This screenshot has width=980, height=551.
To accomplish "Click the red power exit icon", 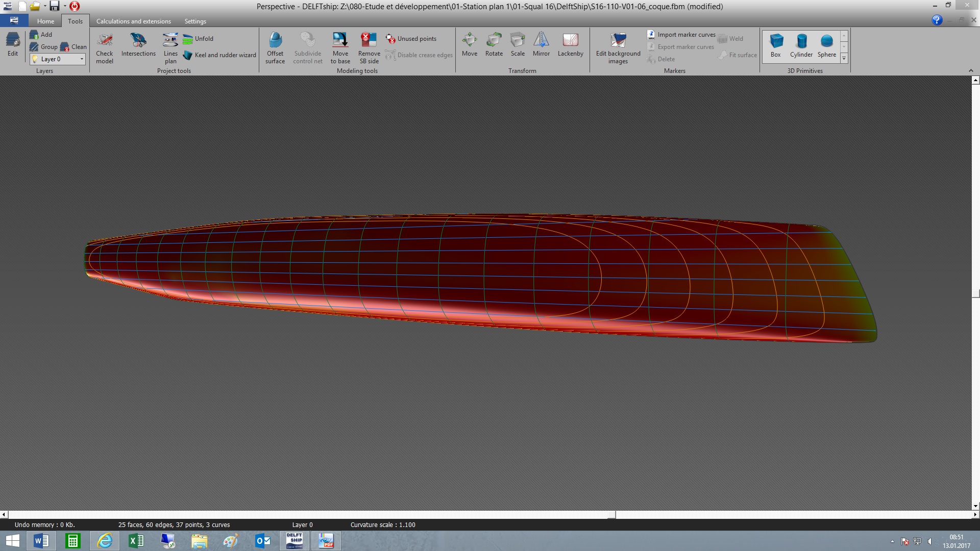I will [75, 6].
